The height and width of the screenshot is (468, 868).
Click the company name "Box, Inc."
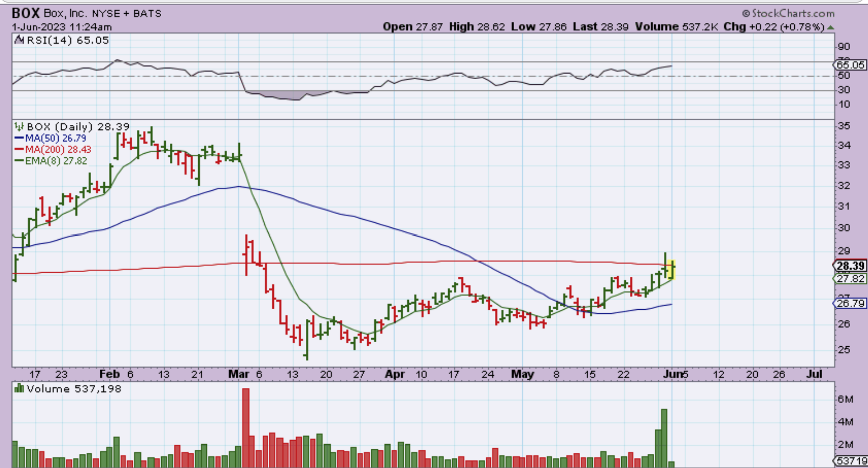pos(65,14)
